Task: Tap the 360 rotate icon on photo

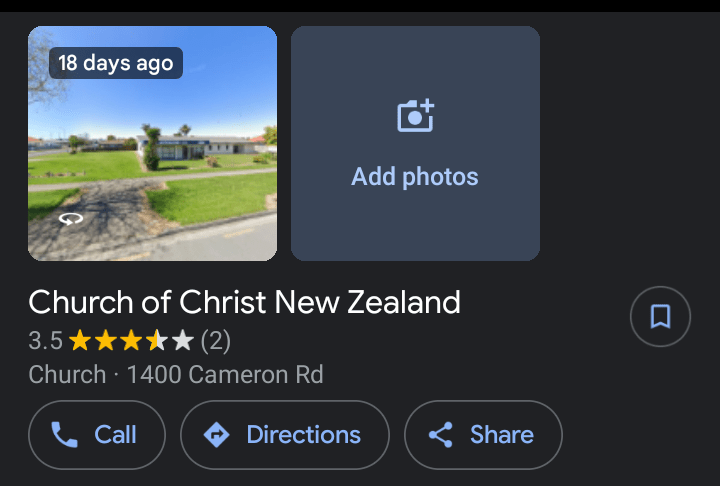Action: 70,219
